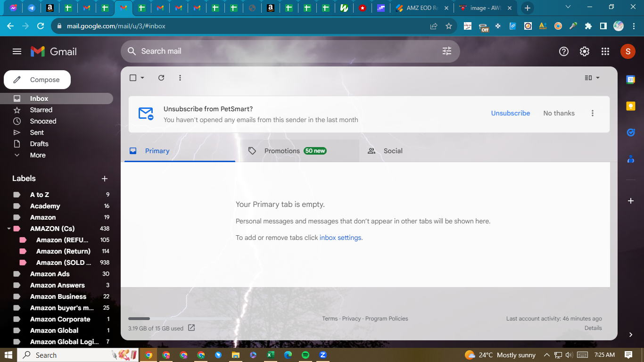Tick the select-all checkbox
The image size is (644, 362).
[133, 78]
